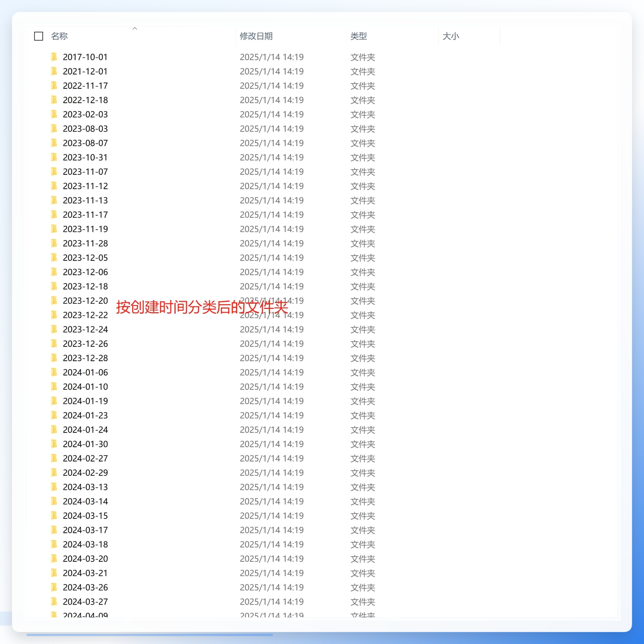
Task: Click the folder icon for 2023-12-24
Action: tap(54, 329)
